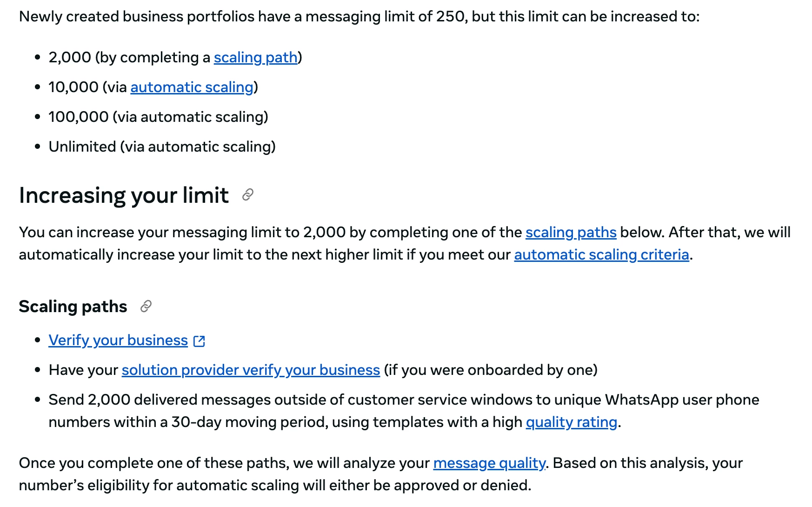Viewport: 812px width, 507px height.
Task: Click external-link icon after Verify your business
Action: (200, 341)
